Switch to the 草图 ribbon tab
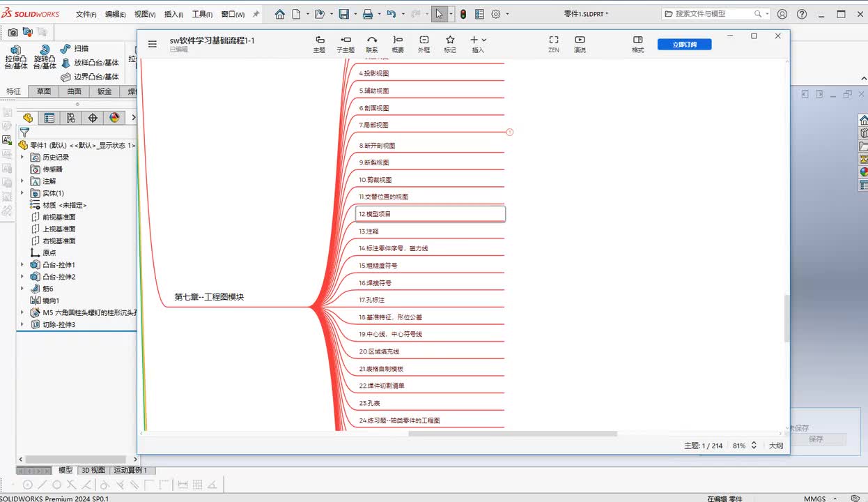This screenshot has height=502, width=868. (x=44, y=91)
